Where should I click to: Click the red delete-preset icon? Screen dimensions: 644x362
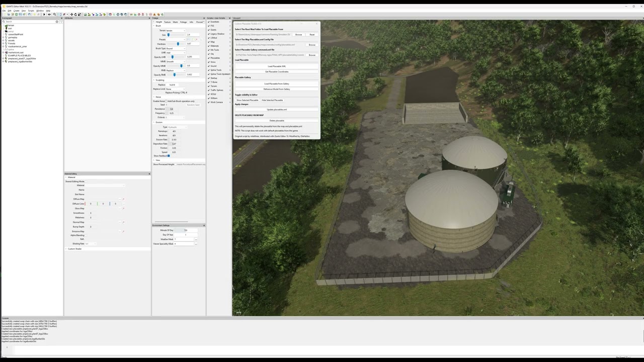[x=196, y=40]
